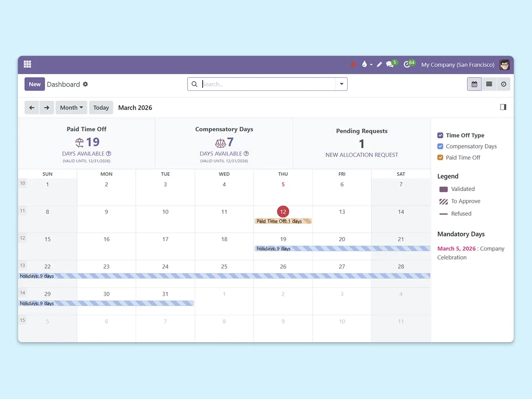This screenshot has height=399, width=532.
Task: Click the pencil edit icon in top bar
Action: pos(379,65)
